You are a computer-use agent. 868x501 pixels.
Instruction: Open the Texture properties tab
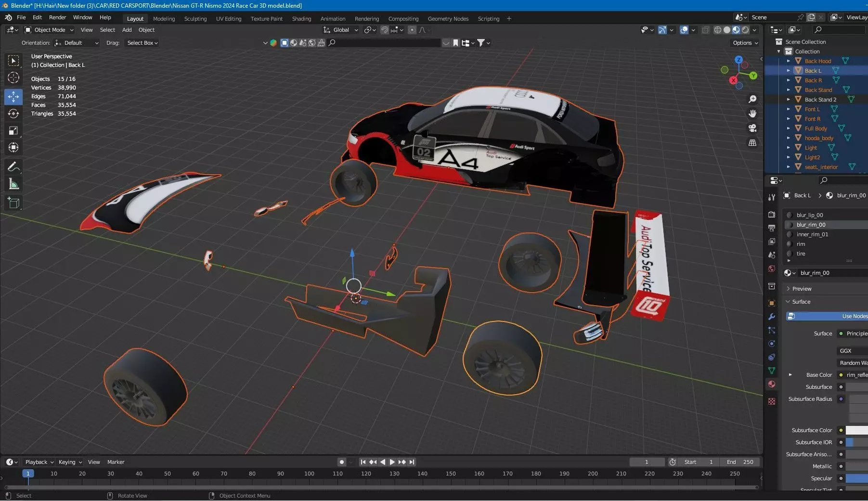[772, 401]
